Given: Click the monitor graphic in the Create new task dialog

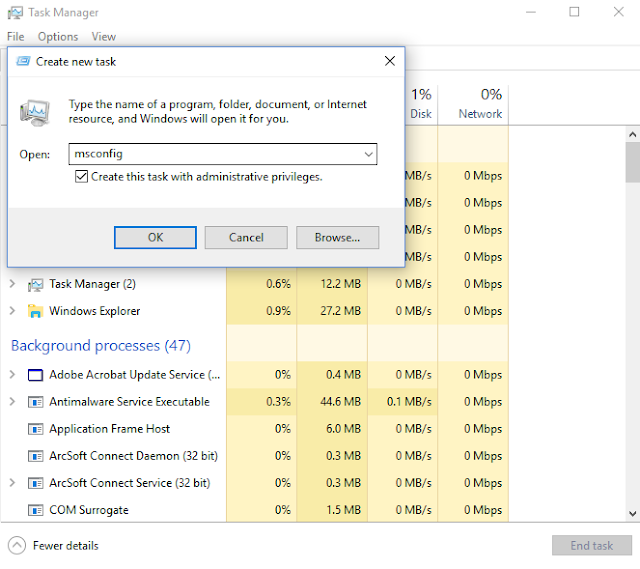Looking at the screenshot, I should pos(35,112).
